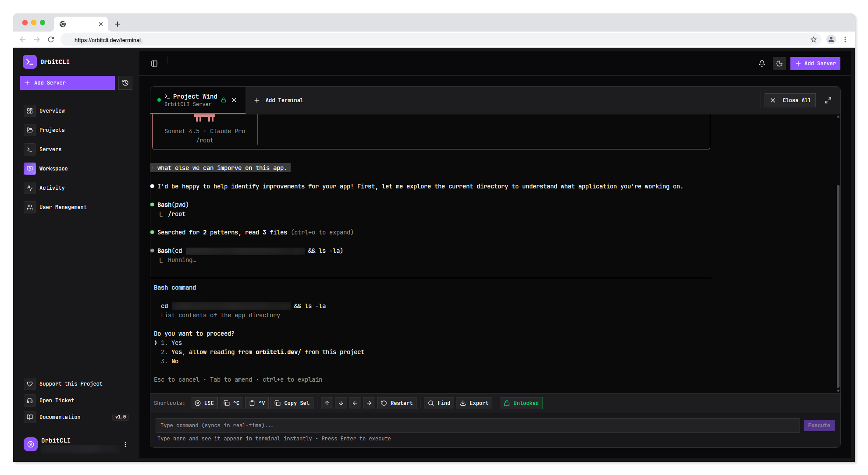The height and width of the screenshot is (475, 868).
Task: Open Find in the terminal
Action: 438,403
